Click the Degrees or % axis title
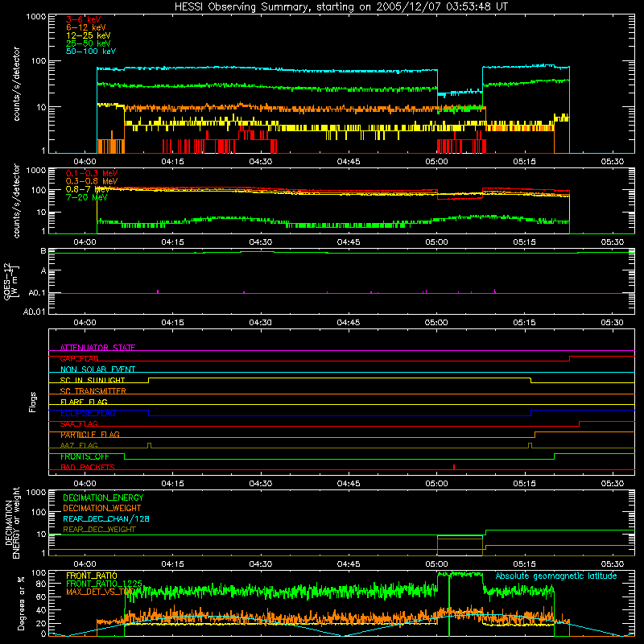 (21, 603)
